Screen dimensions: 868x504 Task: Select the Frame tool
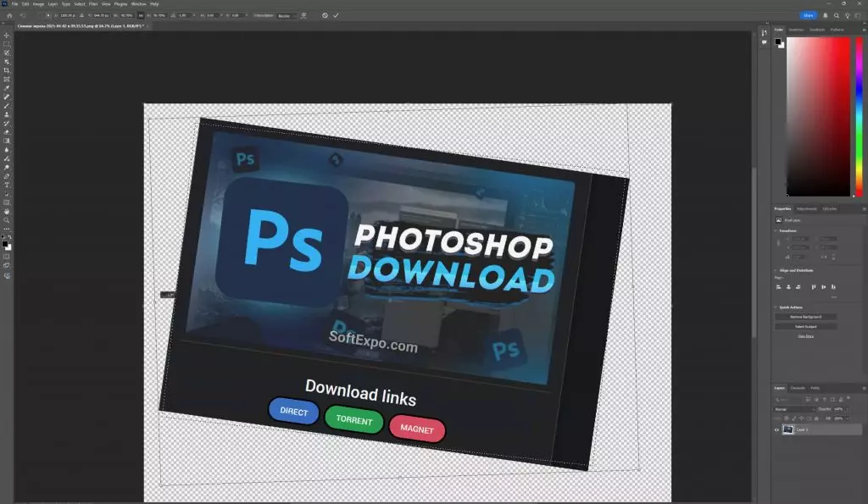7,80
